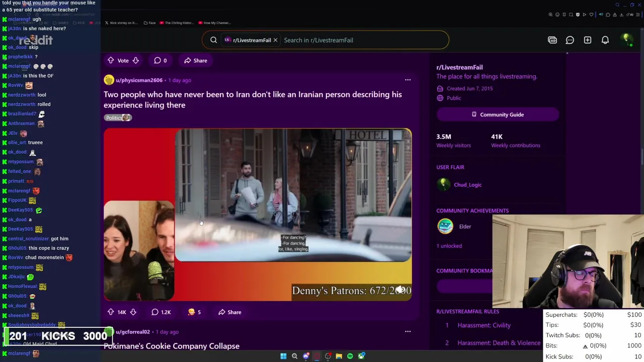The width and height of the screenshot is (644, 362).
Task: Click the Public community type label
Action: (453, 98)
